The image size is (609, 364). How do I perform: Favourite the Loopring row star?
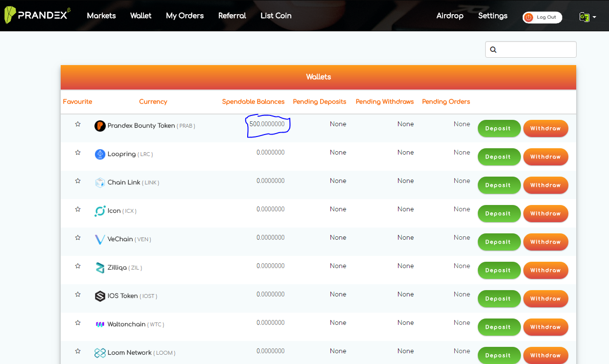77,153
